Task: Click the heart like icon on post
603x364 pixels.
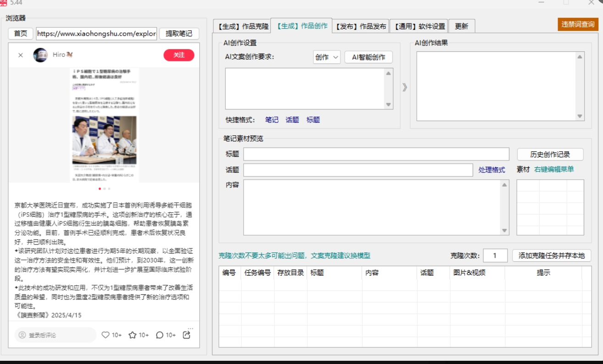Action: click(x=106, y=335)
